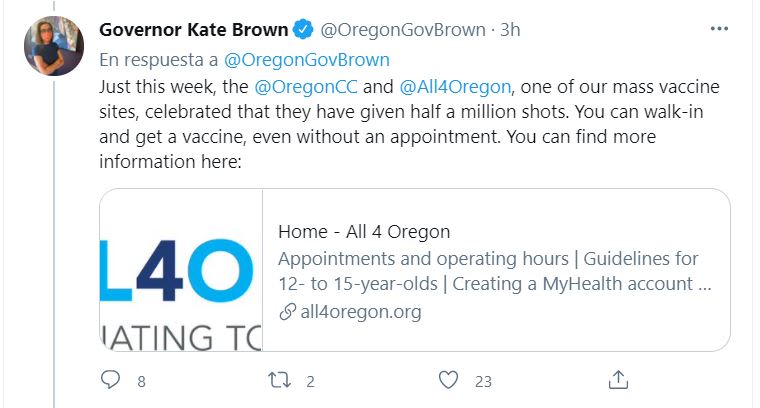Click the reply speech bubble icon
760x408 pixels.
(x=111, y=380)
